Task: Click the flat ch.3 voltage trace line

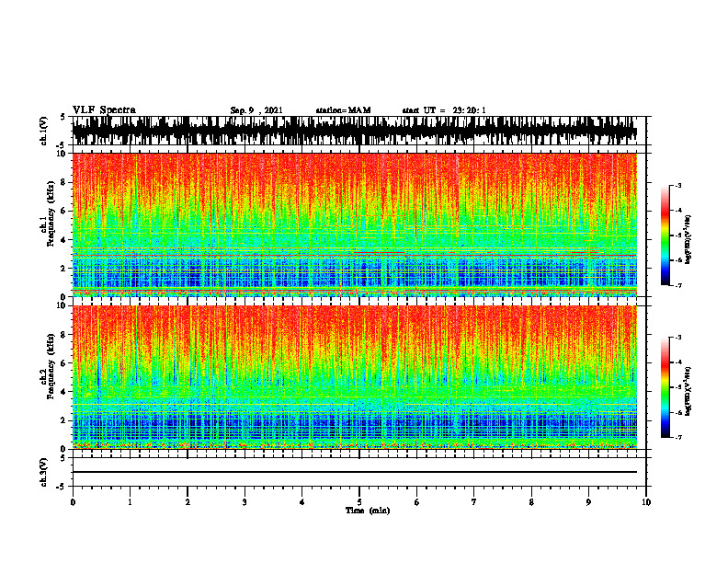Action: click(355, 472)
